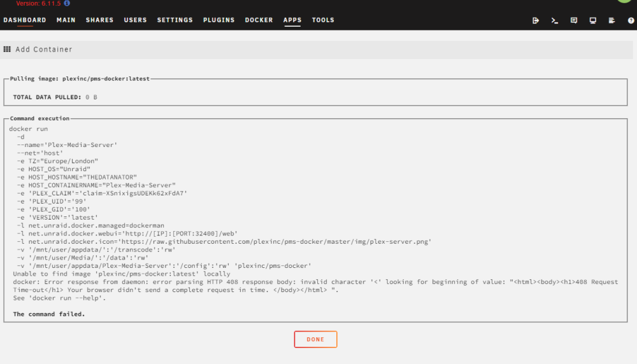Click the HTTP 408 error response line
The image size is (637, 364).
point(315,286)
